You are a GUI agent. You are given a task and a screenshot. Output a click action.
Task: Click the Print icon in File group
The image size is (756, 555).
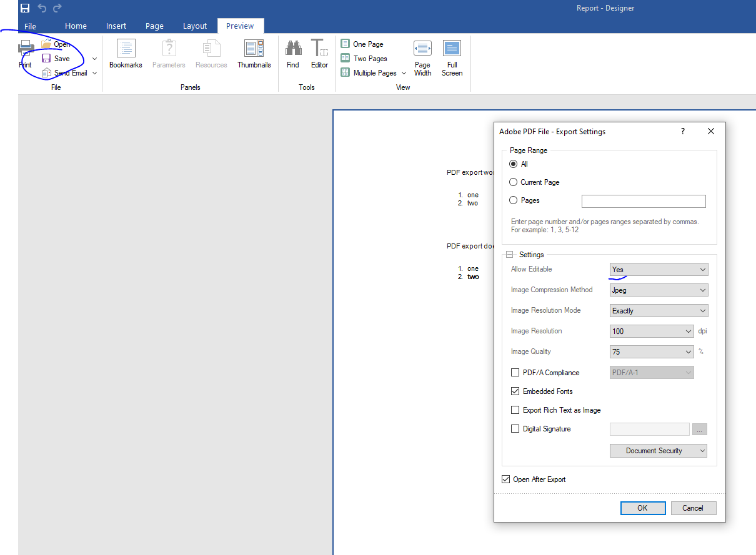(26, 48)
